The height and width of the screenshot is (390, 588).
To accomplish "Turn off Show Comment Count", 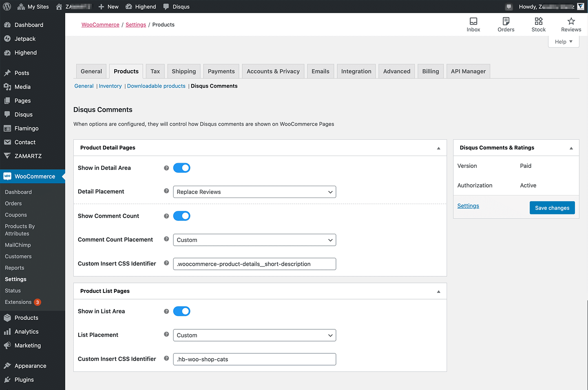I will (x=181, y=216).
